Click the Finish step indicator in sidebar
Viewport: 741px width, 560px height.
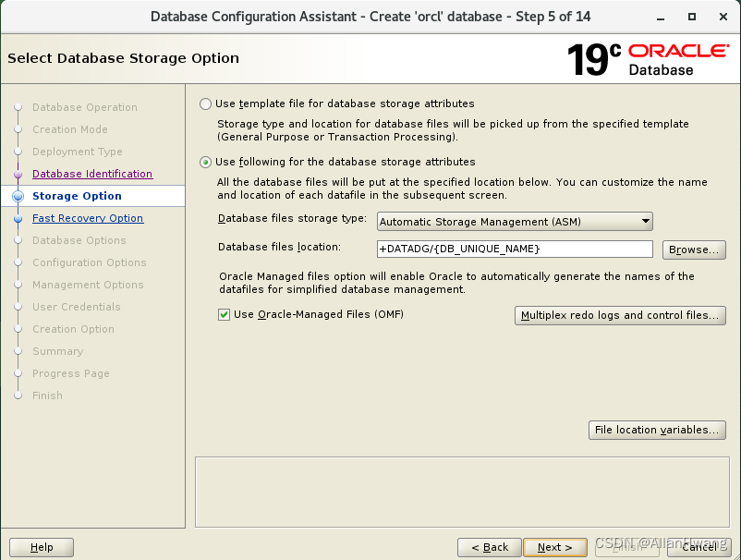point(20,396)
